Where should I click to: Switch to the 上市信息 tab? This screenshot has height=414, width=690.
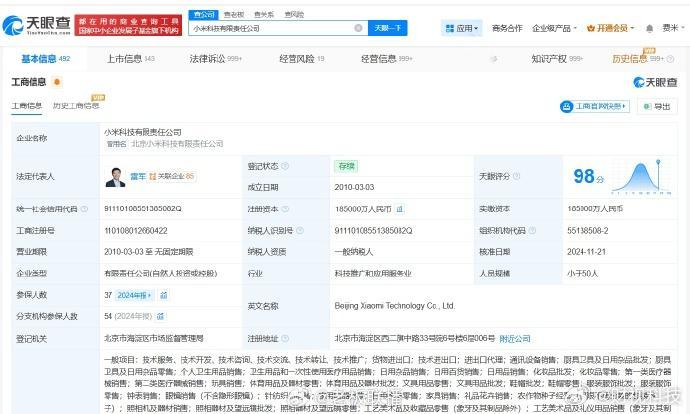click(131, 59)
